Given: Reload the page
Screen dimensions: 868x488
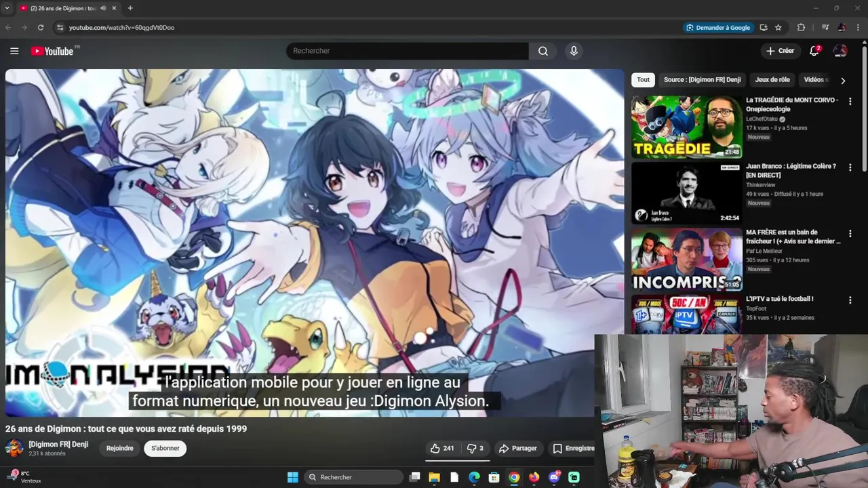Looking at the screenshot, I should click(x=41, y=28).
